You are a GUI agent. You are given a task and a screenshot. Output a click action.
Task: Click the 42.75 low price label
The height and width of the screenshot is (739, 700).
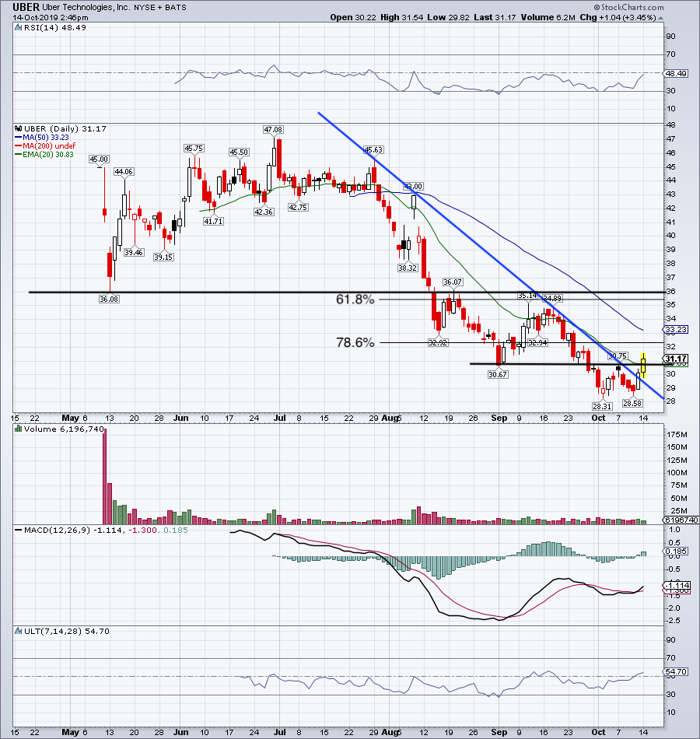tap(298, 208)
